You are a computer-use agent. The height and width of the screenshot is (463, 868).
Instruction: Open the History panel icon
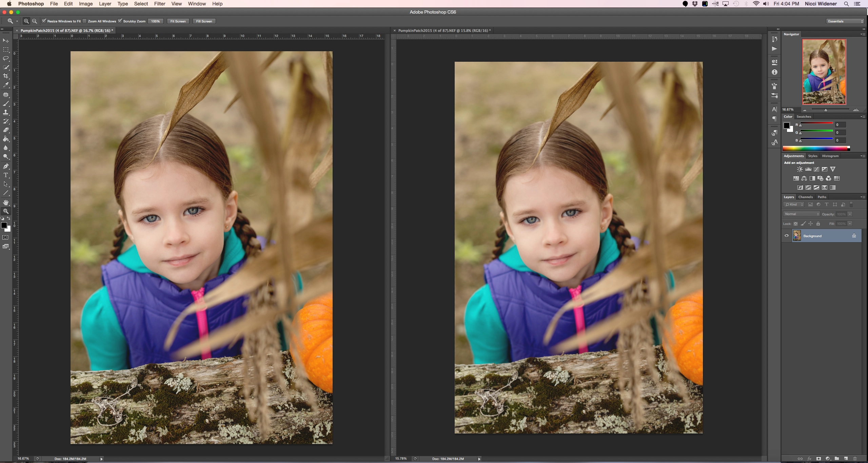(x=774, y=39)
